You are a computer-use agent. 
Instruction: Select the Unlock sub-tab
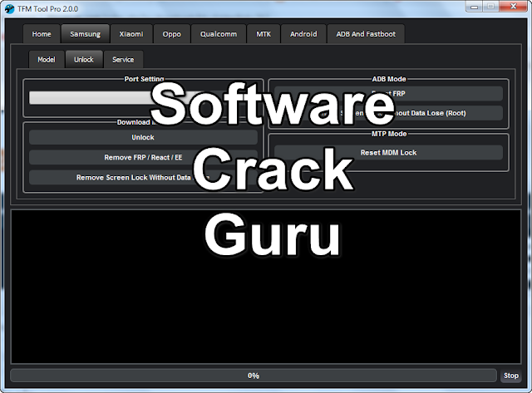click(84, 60)
